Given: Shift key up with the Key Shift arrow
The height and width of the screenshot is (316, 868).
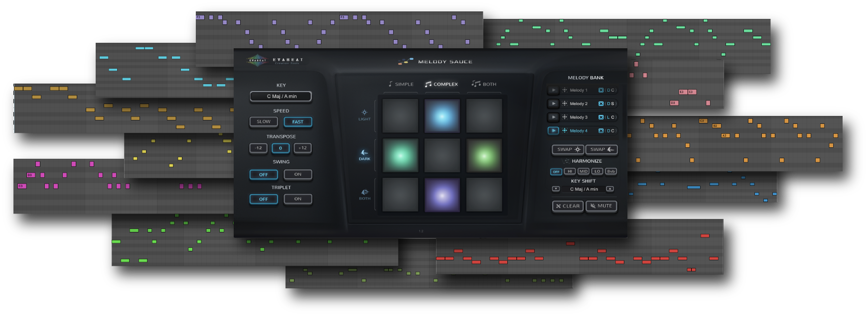Looking at the screenshot, I should [610, 189].
